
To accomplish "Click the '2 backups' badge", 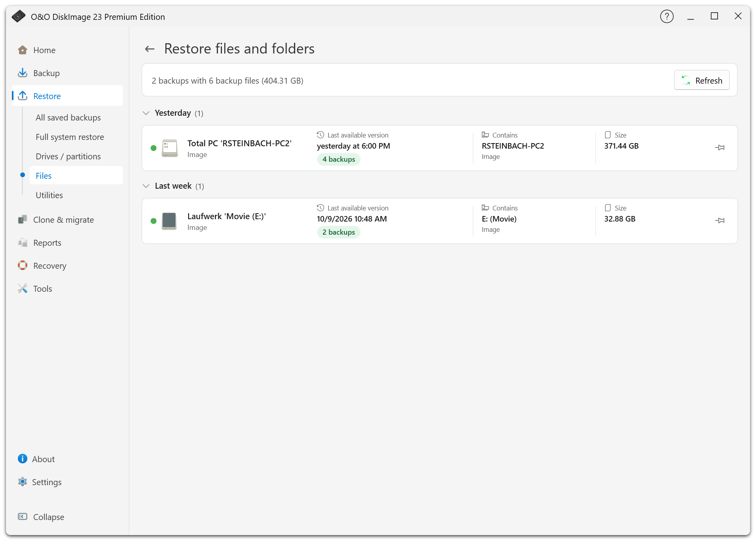I will [339, 232].
